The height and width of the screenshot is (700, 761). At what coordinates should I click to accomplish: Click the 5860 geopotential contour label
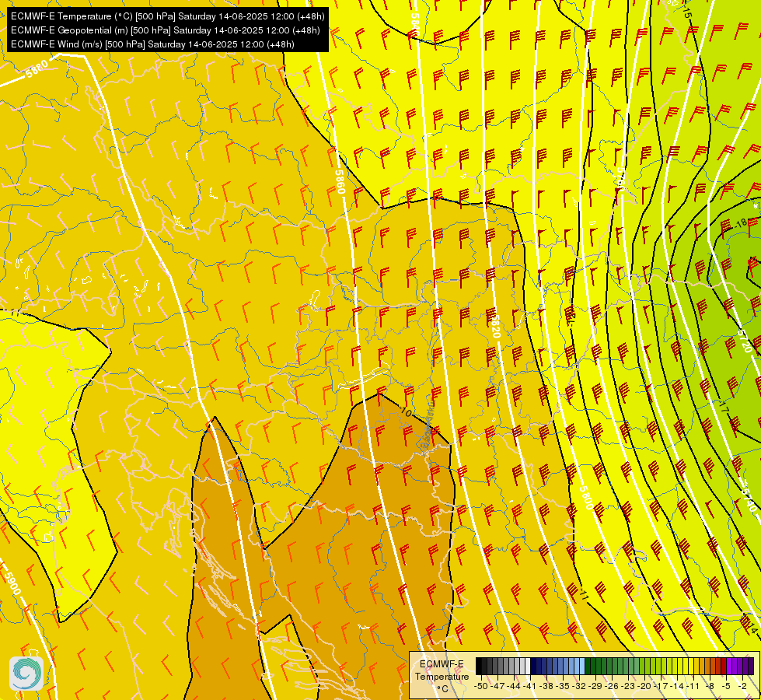click(x=340, y=181)
